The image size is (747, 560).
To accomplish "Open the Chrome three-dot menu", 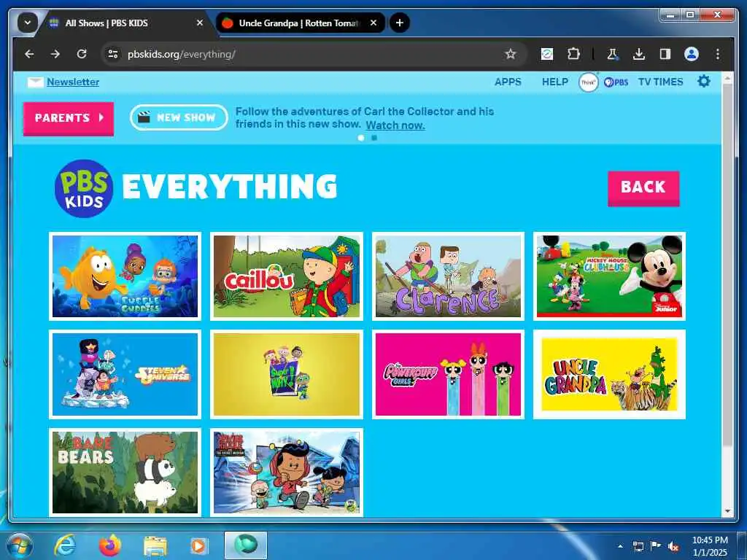I will 718,54.
